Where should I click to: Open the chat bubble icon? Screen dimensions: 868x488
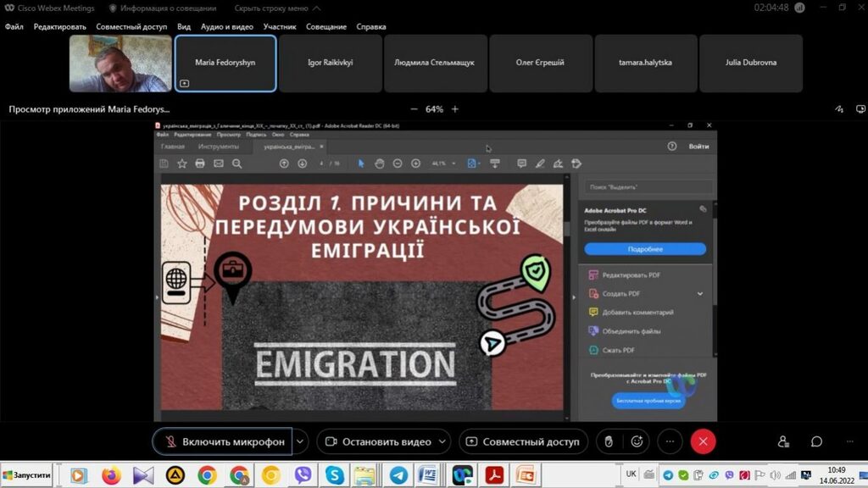(x=816, y=441)
